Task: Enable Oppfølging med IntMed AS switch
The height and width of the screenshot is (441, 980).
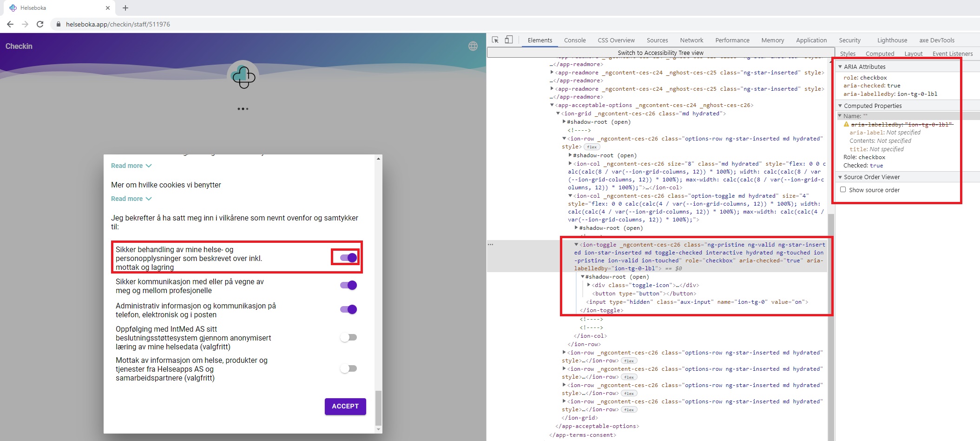Action: (x=348, y=337)
